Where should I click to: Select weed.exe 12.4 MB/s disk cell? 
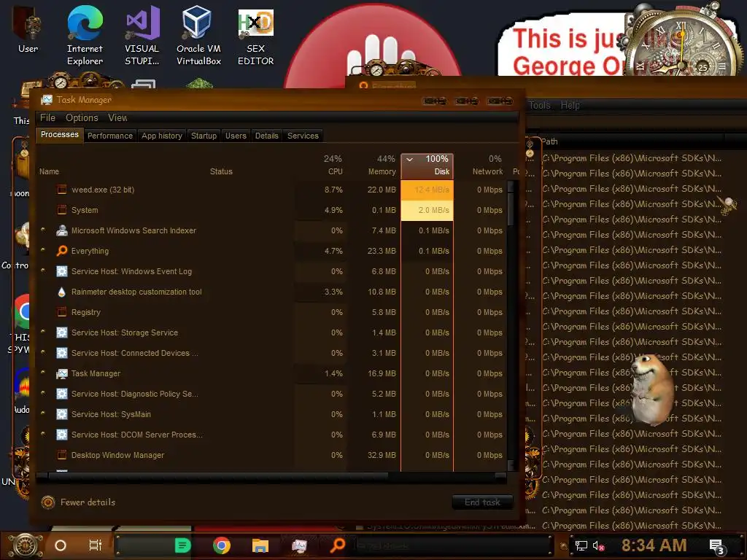(427, 190)
